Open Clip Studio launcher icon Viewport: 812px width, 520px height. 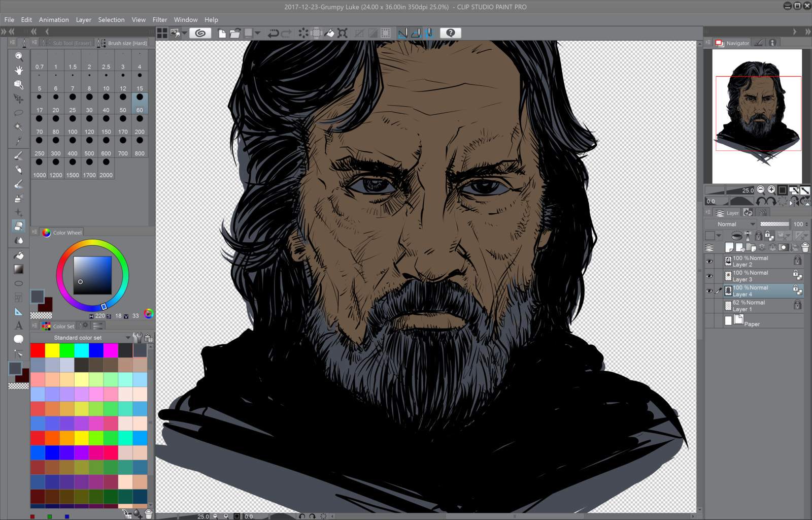[200, 33]
